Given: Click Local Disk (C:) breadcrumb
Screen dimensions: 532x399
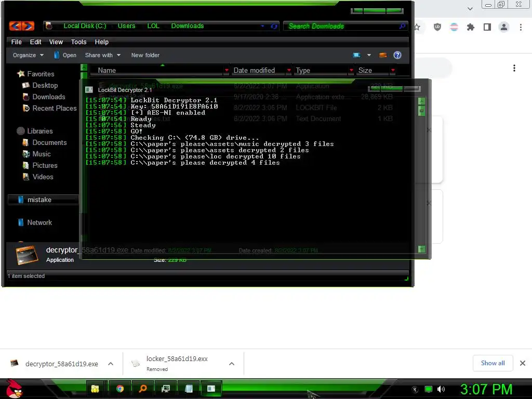Looking at the screenshot, I should pyautogui.click(x=85, y=26).
